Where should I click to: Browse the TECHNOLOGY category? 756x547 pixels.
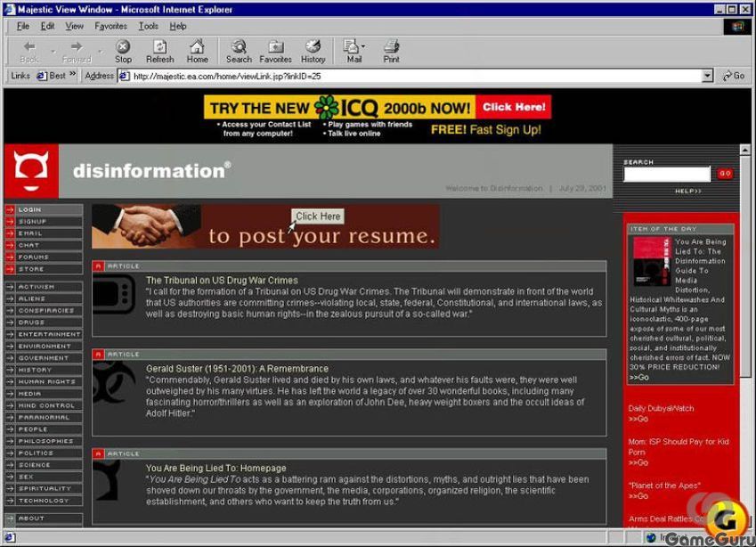[44, 501]
